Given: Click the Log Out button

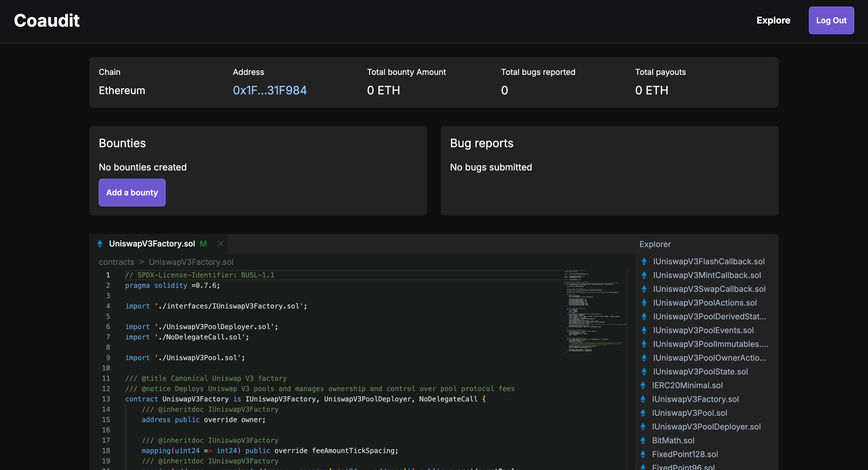Looking at the screenshot, I should coord(831,20).
